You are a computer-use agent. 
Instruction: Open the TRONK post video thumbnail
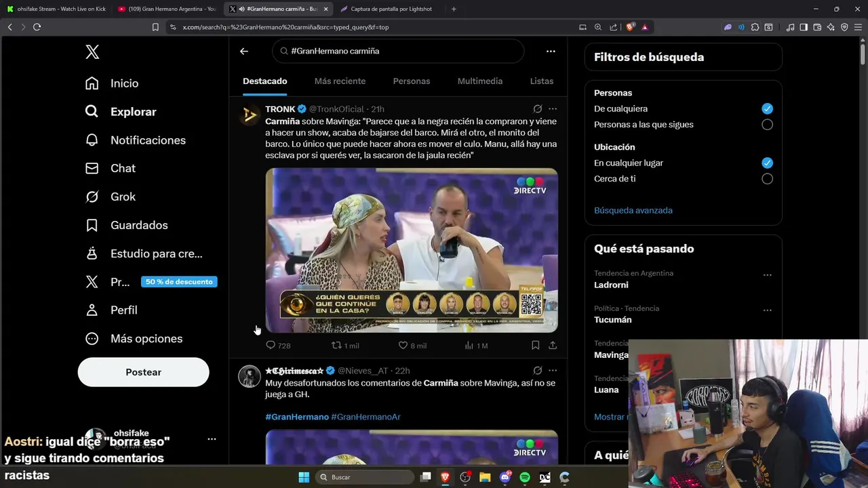point(412,250)
